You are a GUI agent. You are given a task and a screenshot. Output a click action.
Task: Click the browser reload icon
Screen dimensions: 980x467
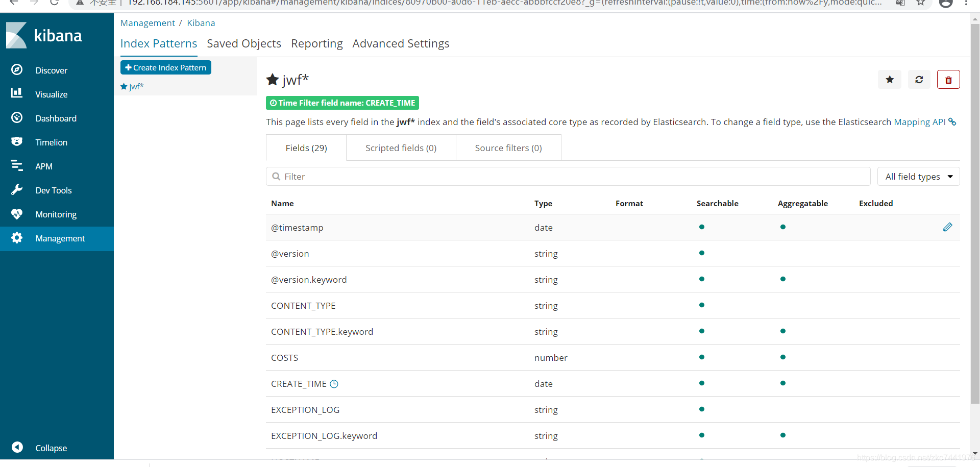pyautogui.click(x=55, y=3)
